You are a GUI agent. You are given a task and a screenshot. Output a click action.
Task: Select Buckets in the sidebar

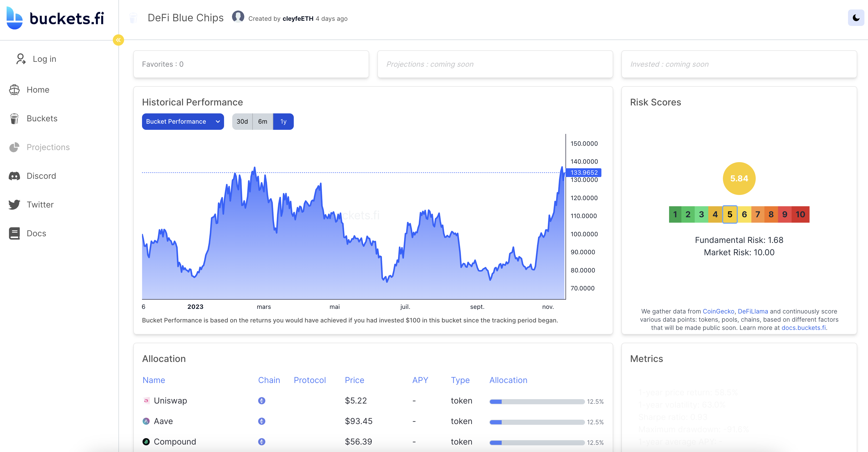pos(42,119)
